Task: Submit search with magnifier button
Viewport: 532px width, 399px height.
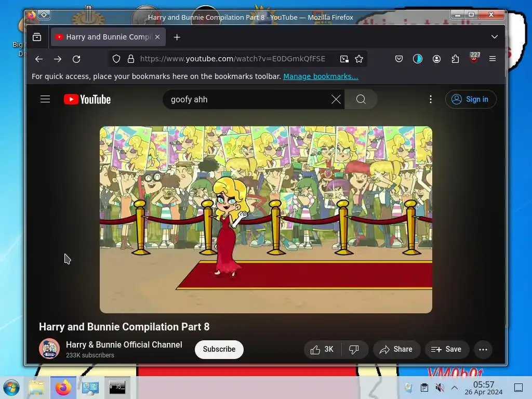Action: coord(361,99)
